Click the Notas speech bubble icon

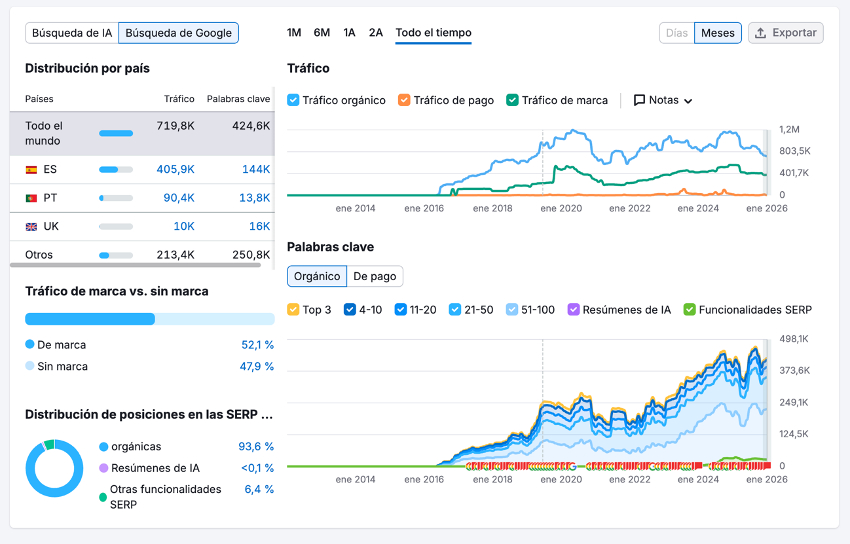[639, 100]
